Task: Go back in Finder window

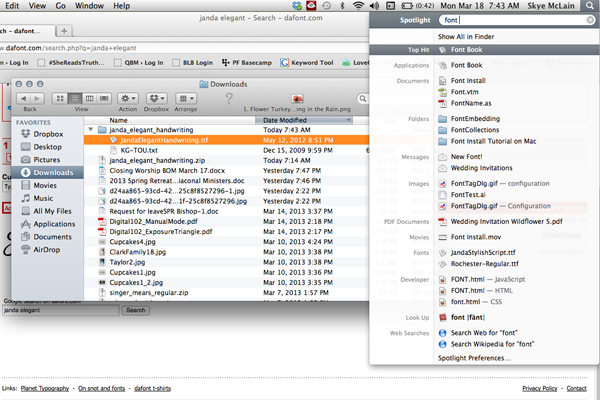Action: coord(23,98)
